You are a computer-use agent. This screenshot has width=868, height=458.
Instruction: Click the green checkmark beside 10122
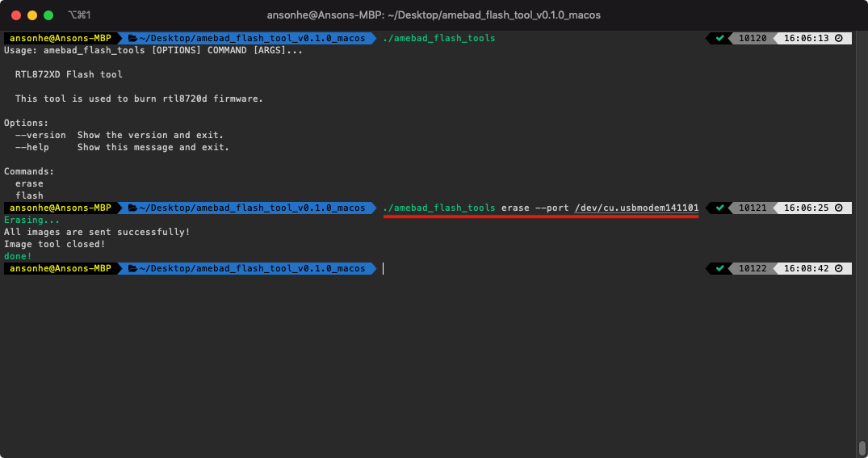pos(719,269)
